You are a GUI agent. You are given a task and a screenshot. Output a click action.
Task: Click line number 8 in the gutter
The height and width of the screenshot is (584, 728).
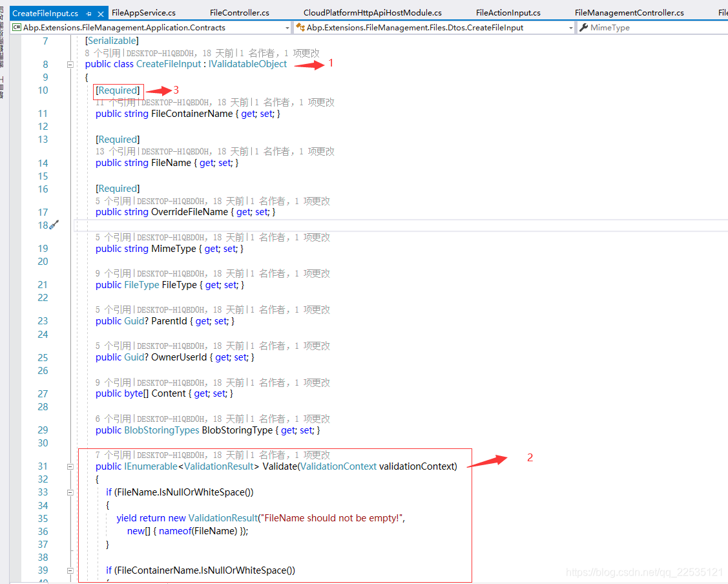coord(45,65)
